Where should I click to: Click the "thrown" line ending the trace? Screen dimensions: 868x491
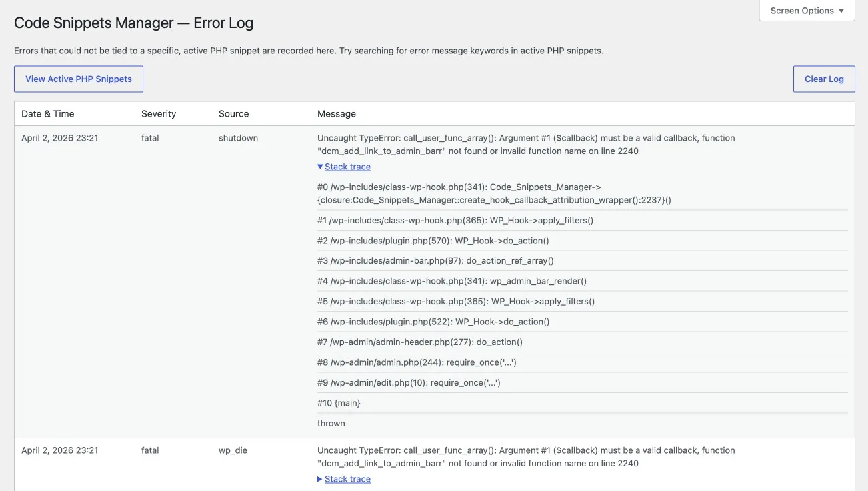(x=331, y=423)
